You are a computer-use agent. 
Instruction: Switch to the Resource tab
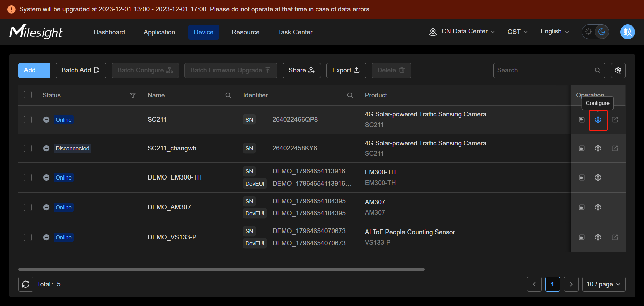click(x=246, y=32)
